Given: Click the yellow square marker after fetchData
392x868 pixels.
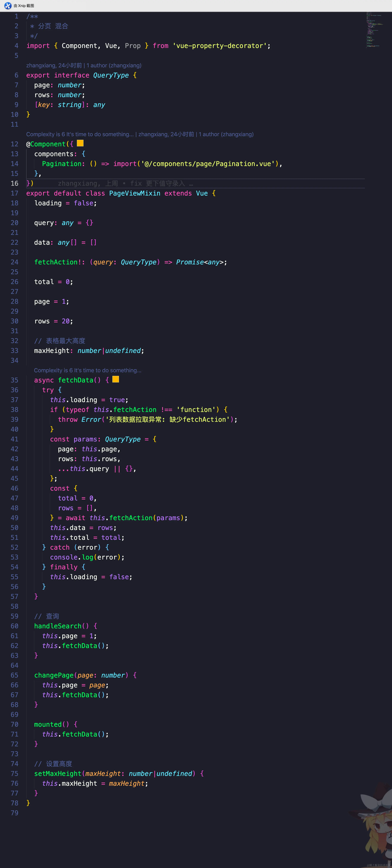Looking at the screenshot, I should [x=116, y=379].
